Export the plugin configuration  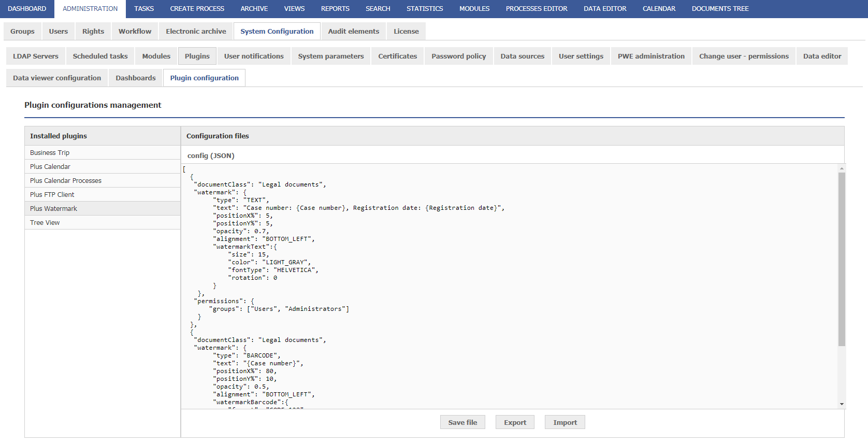(515, 422)
